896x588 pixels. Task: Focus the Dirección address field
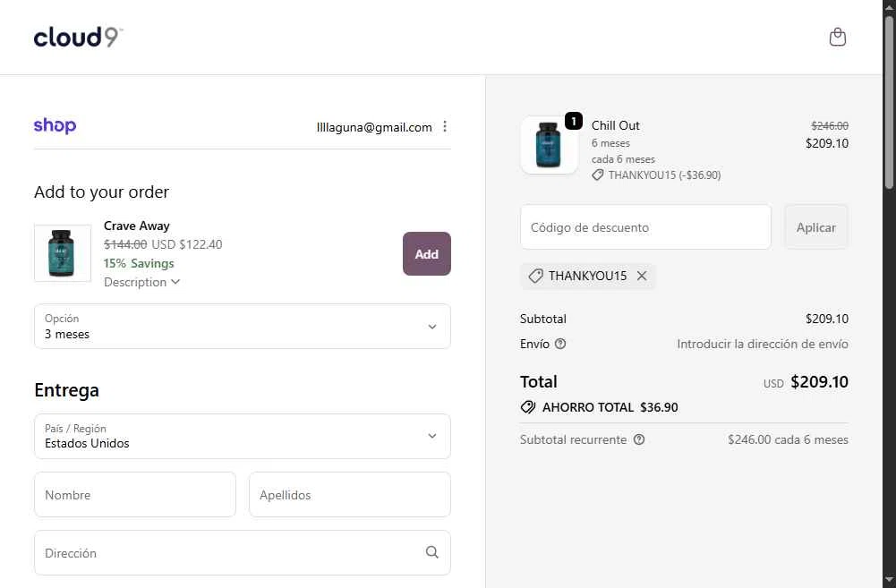(x=243, y=552)
